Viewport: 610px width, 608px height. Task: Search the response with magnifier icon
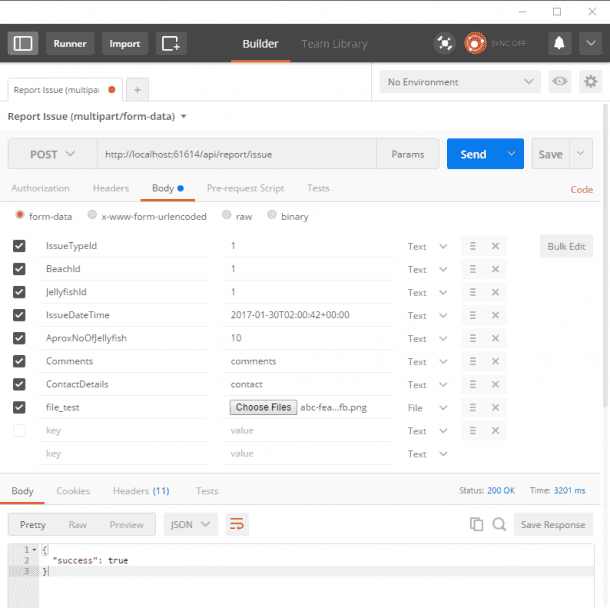tap(499, 524)
